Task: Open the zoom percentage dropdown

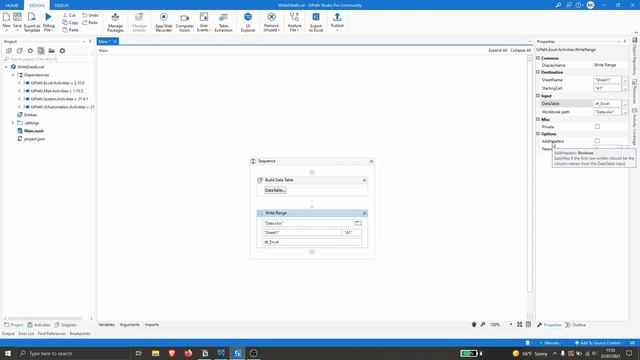Action: (511, 324)
